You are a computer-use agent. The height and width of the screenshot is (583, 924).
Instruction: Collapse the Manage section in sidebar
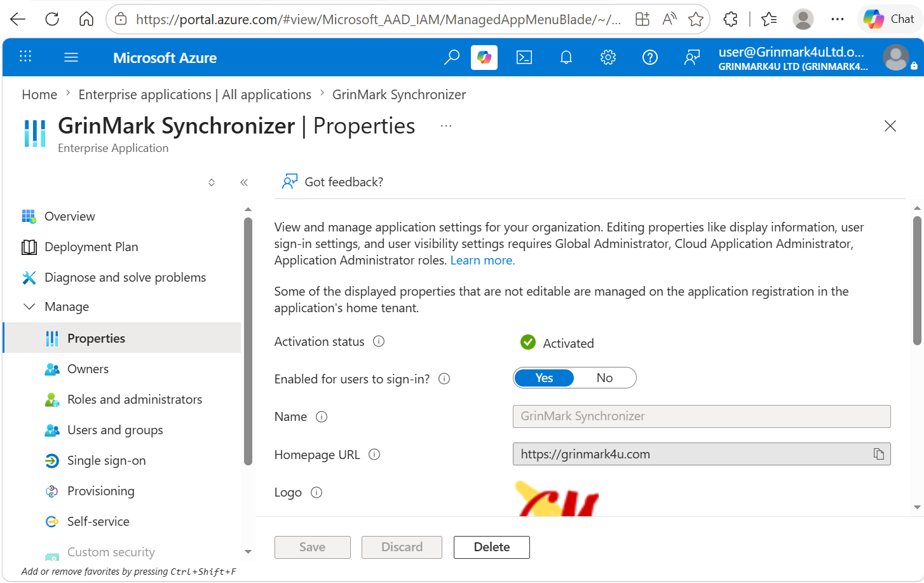tap(29, 306)
